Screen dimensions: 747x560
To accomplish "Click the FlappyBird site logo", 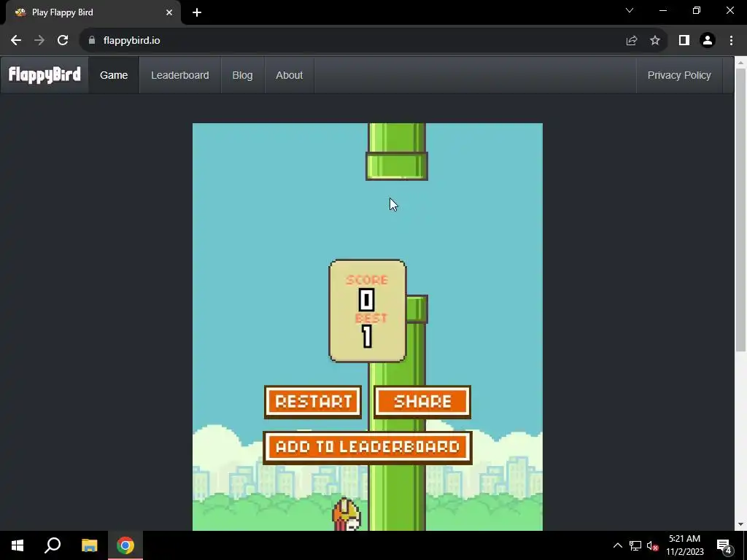I will [x=44, y=75].
